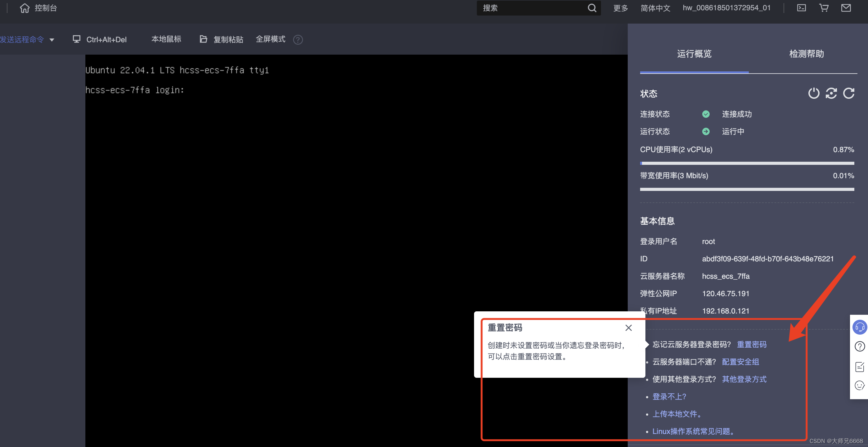Screen dimensions: 868x447
Task: Click the 复制粘贴 clipboard icon
Action: [203, 39]
